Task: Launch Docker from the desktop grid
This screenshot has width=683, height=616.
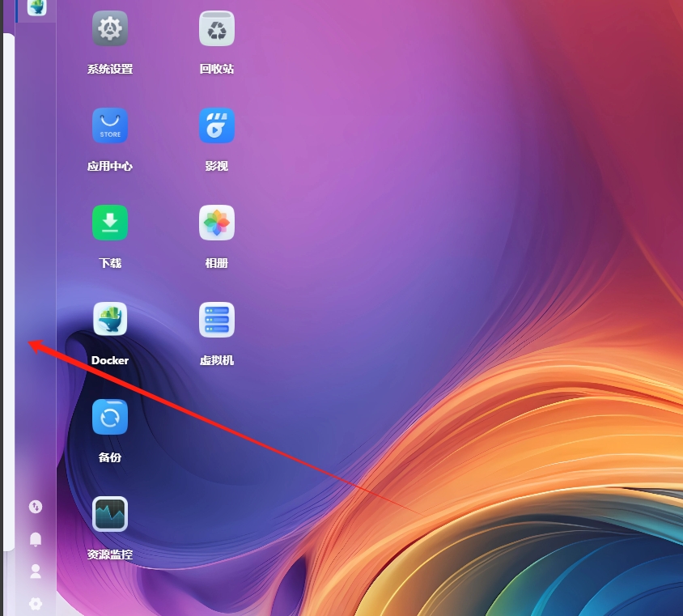Action: pyautogui.click(x=110, y=319)
